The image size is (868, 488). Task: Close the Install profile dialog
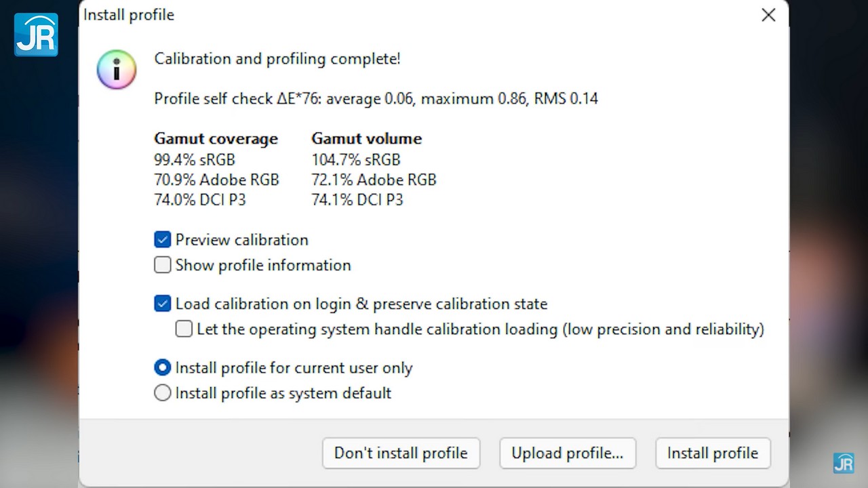pos(768,15)
